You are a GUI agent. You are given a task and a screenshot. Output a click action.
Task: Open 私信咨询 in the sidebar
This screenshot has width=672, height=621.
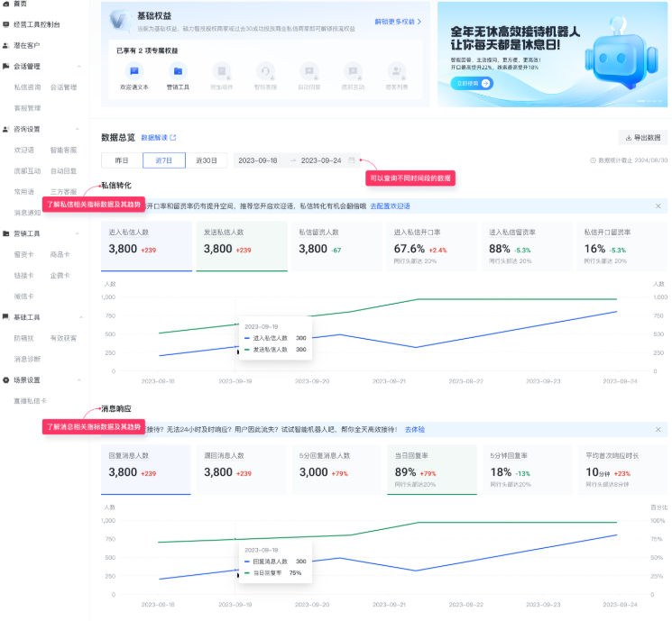click(x=27, y=87)
